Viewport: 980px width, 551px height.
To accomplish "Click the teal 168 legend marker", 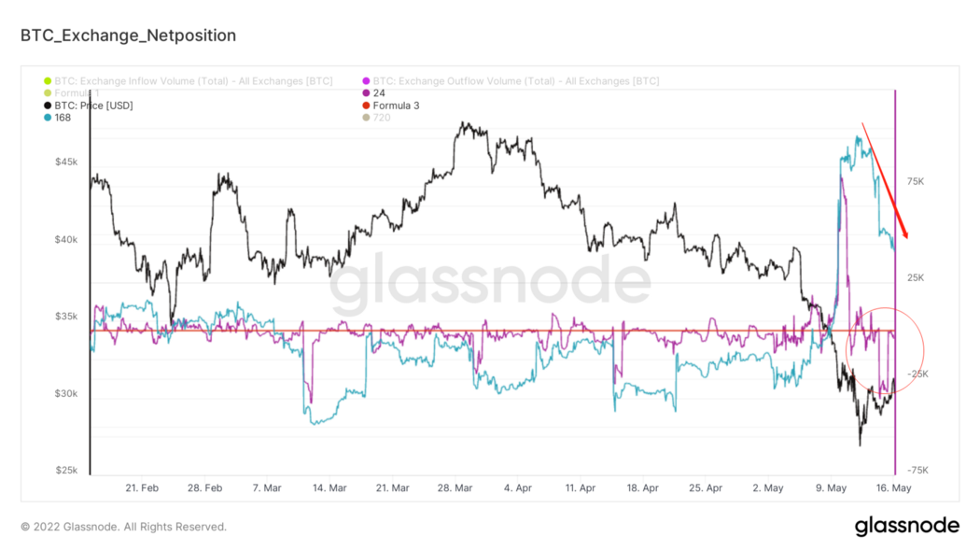I will pos(48,118).
